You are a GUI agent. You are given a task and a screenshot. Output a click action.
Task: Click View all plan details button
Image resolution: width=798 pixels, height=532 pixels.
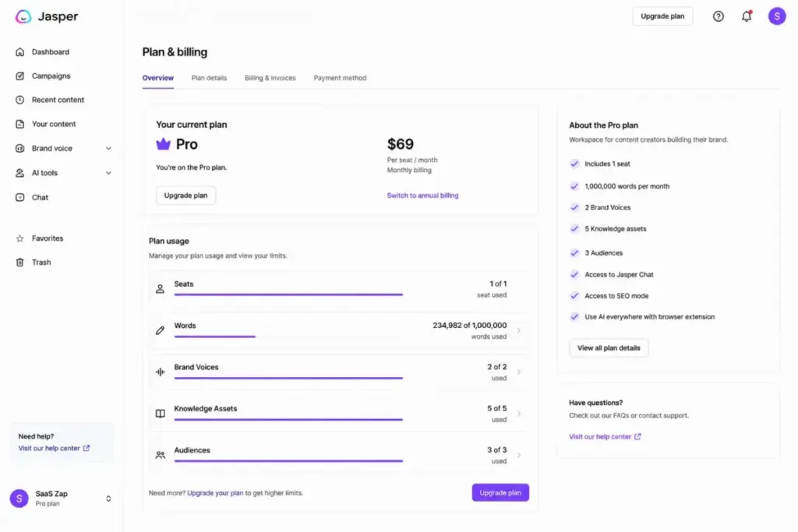point(609,348)
